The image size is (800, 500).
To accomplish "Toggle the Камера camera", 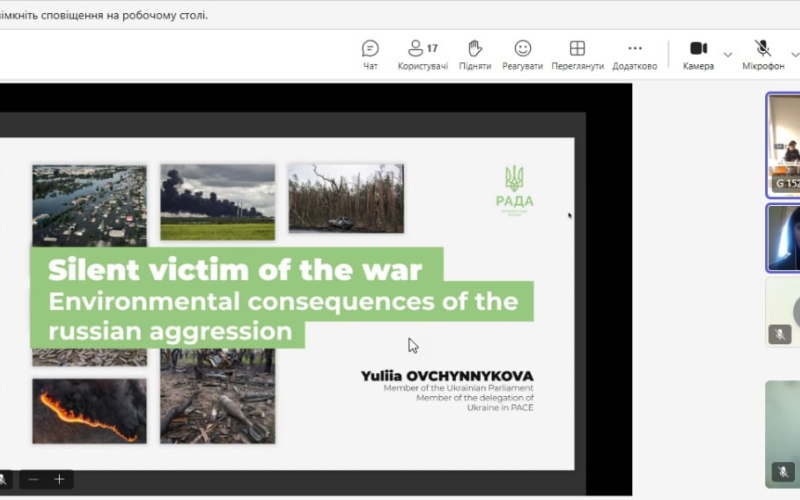I will click(x=698, y=55).
